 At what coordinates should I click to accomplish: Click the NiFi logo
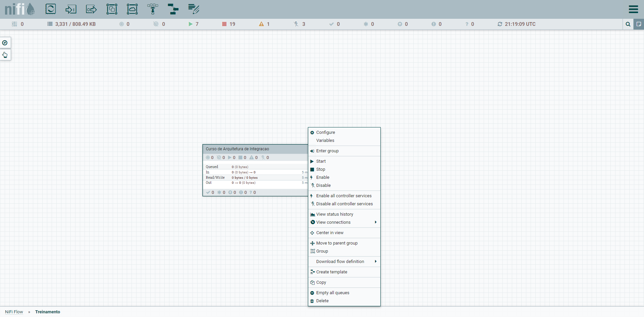19,9
